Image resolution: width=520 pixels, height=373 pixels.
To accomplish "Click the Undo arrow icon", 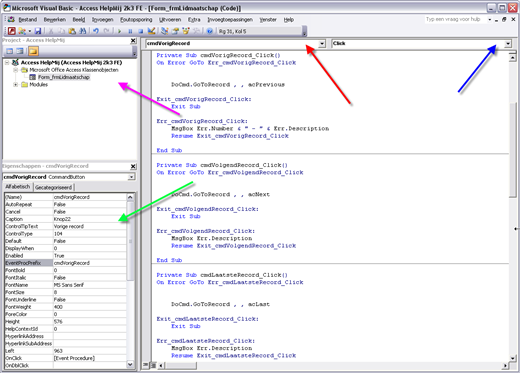I will [x=96, y=31].
